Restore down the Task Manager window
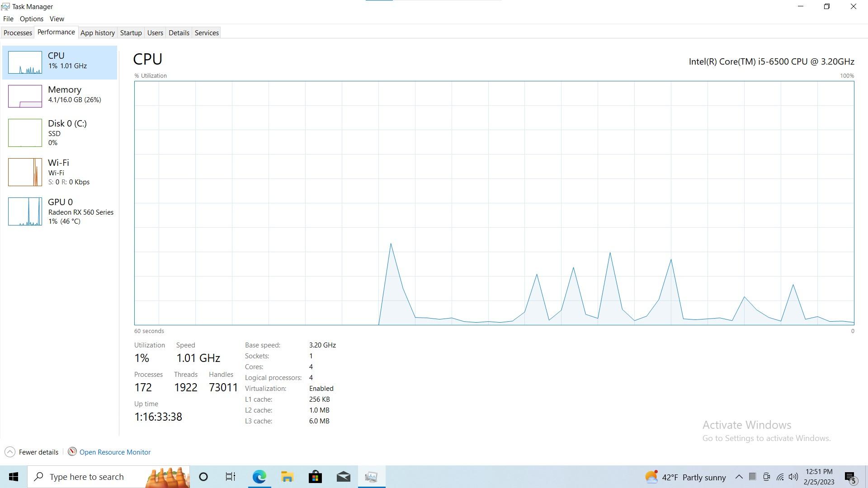The image size is (868, 488). coord(827,6)
